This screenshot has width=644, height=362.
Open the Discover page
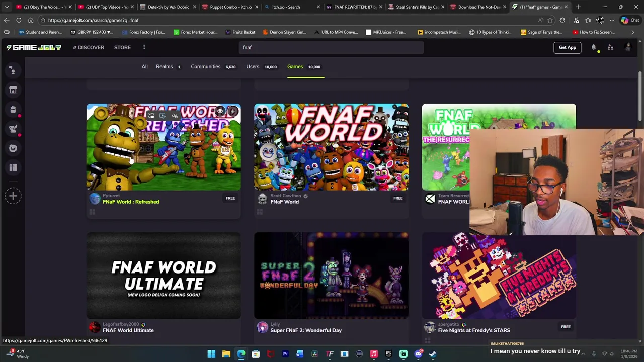(x=89, y=47)
